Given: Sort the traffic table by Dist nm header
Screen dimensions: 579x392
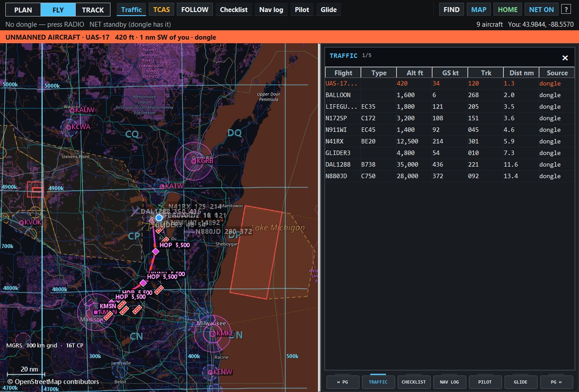Looking at the screenshot, I should [521, 73].
